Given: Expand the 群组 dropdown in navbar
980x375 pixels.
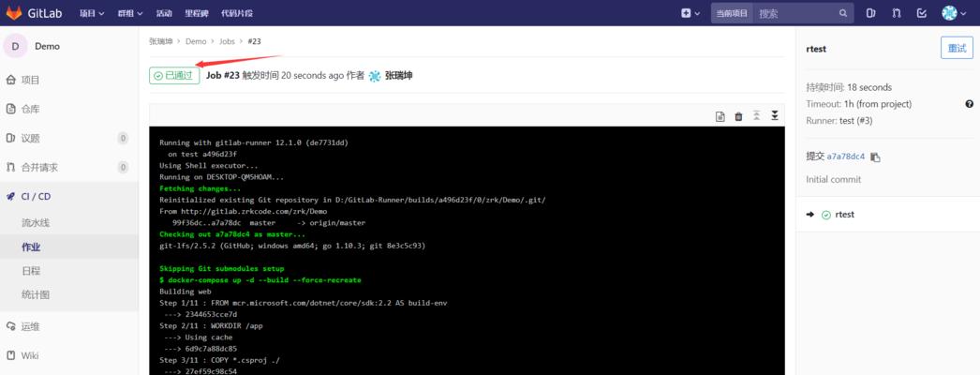Looking at the screenshot, I should [130, 13].
